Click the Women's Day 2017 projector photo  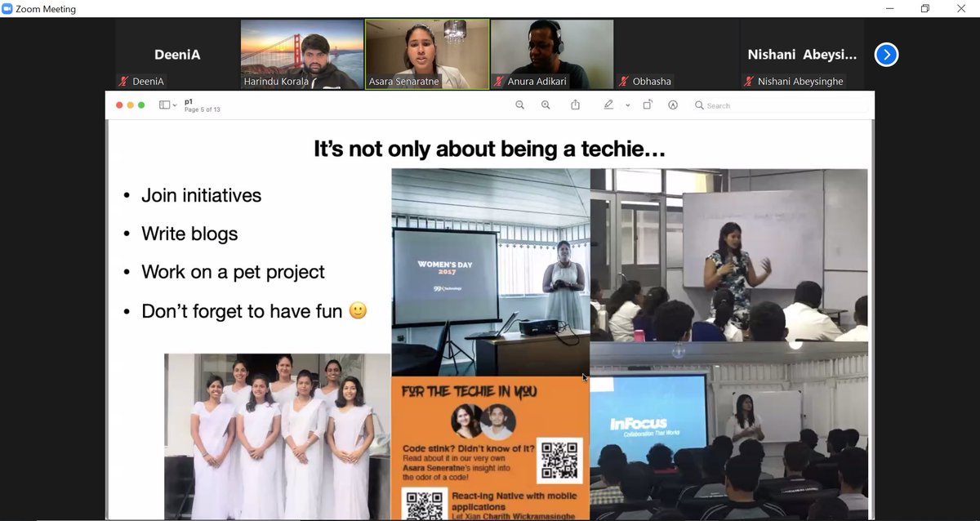491,272
